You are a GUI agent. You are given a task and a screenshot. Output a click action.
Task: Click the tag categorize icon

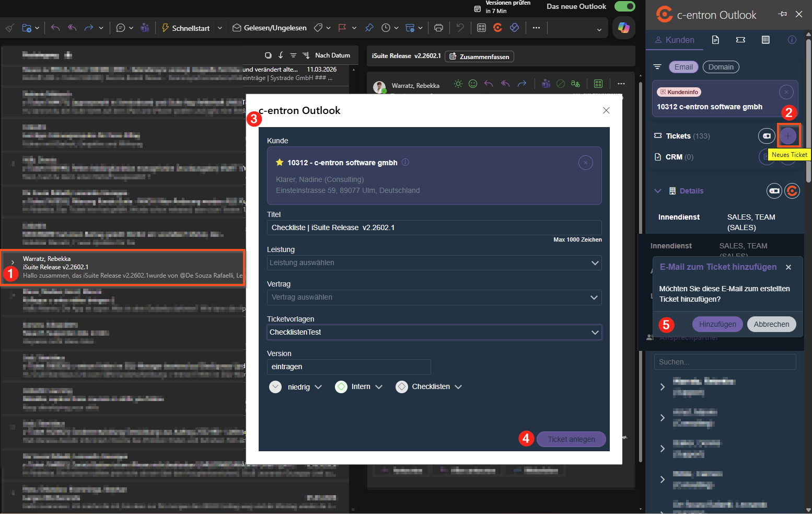[x=318, y=28]
